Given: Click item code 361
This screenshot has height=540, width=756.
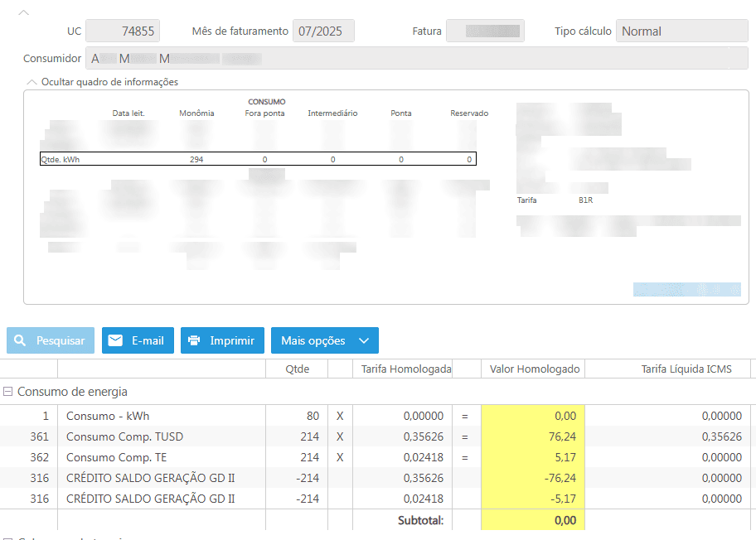Looking at the screenshot, I should [x=40, y=436].
